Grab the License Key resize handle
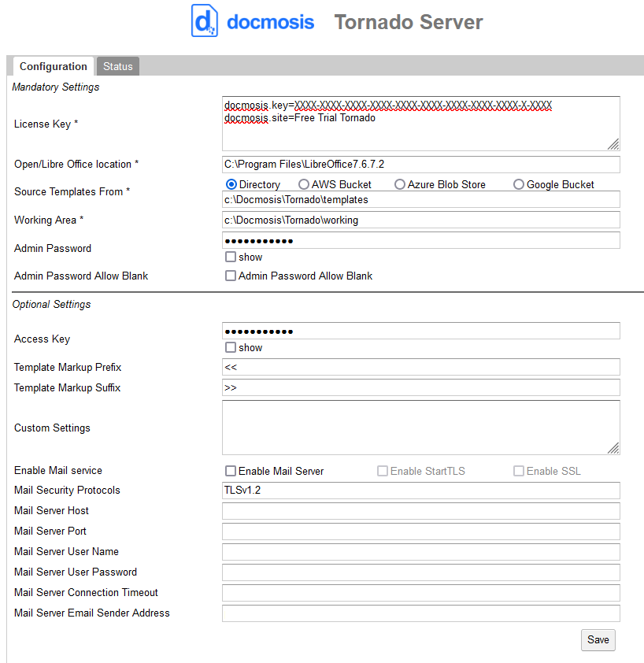This screenshot has width=644, height=663. tap(613, 145)
